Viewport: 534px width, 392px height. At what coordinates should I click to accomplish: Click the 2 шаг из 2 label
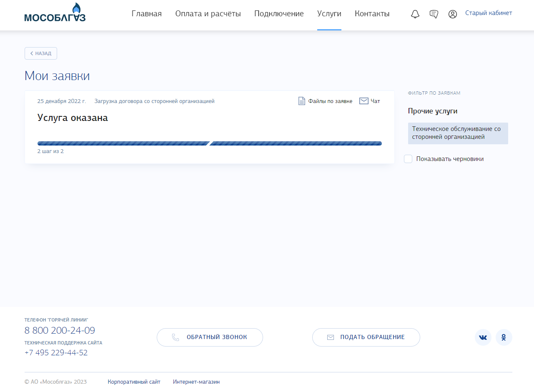coord(50,151)
